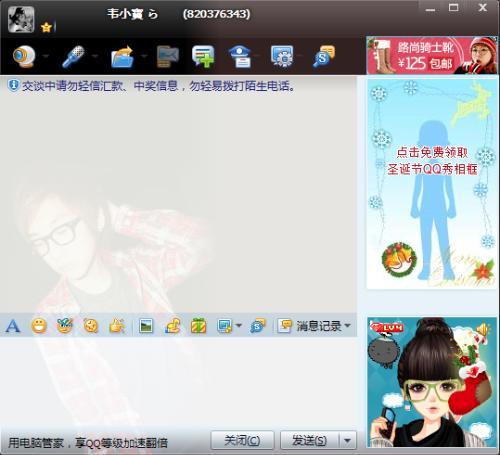Create a discussion group with the green plus icon
This screenshot has width=500, height=455.
click(203, 56)
